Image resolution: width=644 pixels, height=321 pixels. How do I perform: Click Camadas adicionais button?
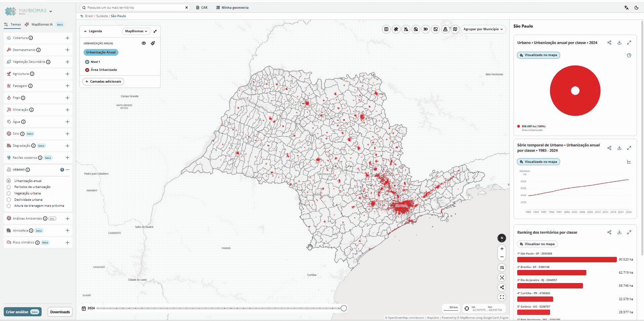coord(103,82)
